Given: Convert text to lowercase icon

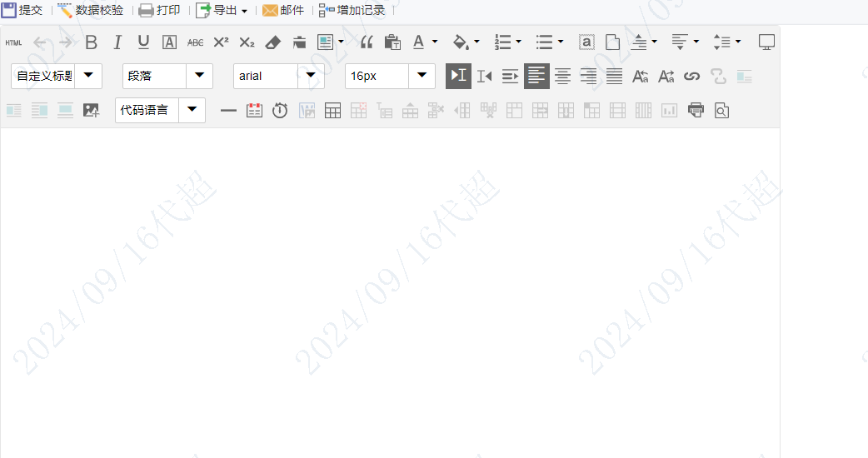Looking at the screenshot, I should 666,77.
